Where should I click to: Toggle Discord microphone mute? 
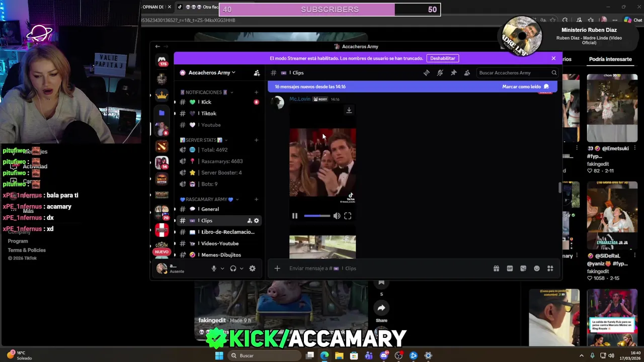click(214, 268)
